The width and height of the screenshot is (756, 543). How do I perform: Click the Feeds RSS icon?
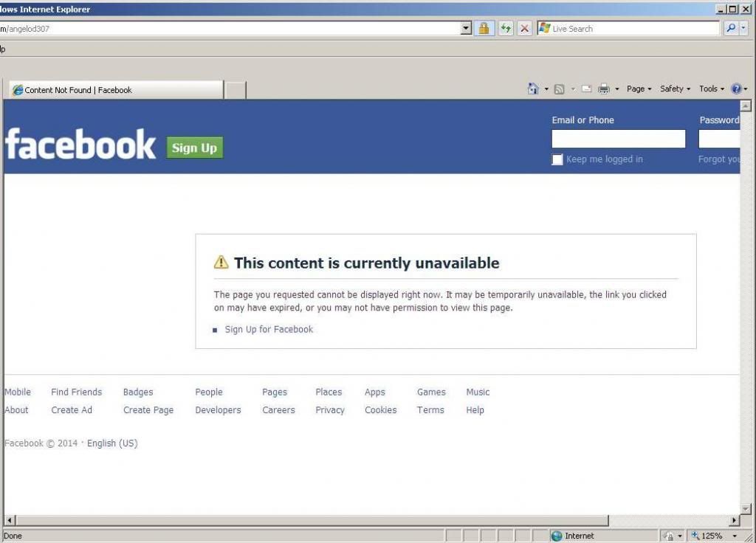coord(560,89)
